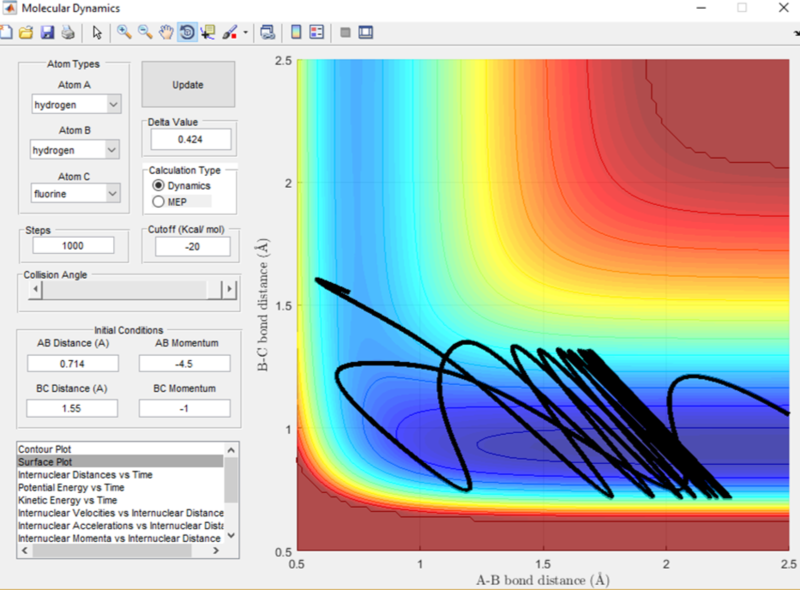Click the Print Figure icon
Screen dimensions: 800x590
pos(67,32)
